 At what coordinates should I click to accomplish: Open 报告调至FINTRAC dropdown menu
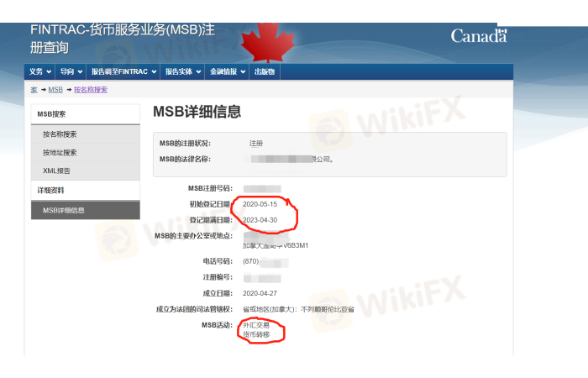coord(123,71)
